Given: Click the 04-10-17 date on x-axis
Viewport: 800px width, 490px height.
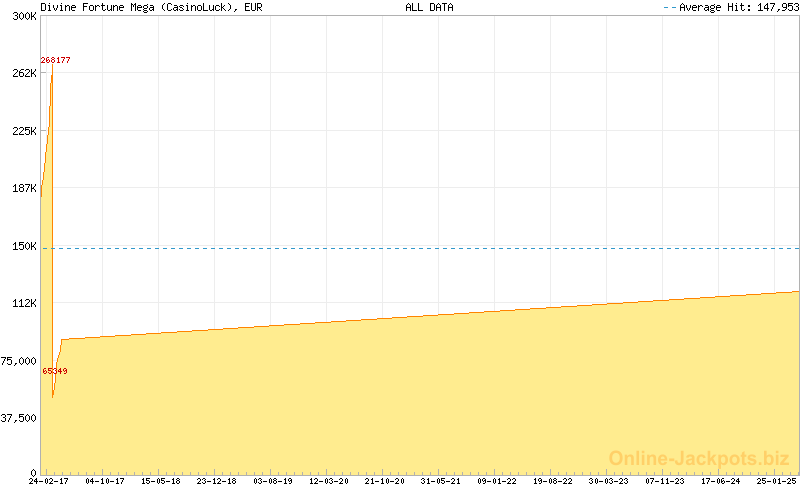Looking at the screenshot, I should click(105, 481).
